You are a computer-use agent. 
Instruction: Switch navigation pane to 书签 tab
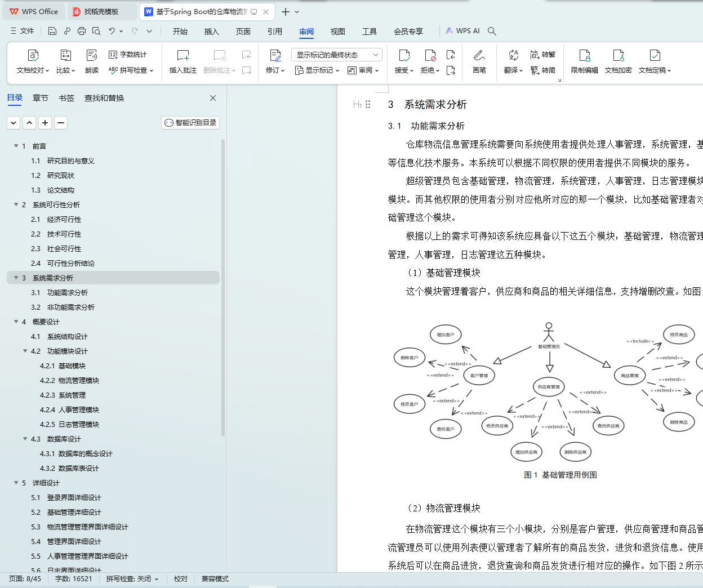(x=66, y=98)
